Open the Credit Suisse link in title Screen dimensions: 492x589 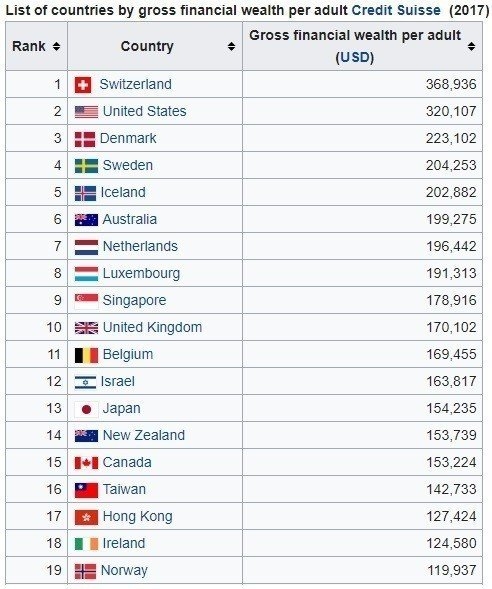[x=396, y=10]
